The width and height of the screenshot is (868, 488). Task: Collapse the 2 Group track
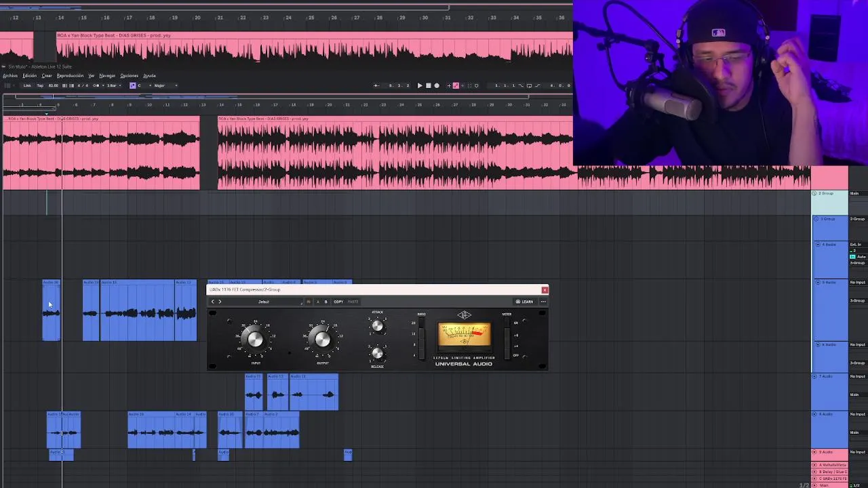coord(814,193)
